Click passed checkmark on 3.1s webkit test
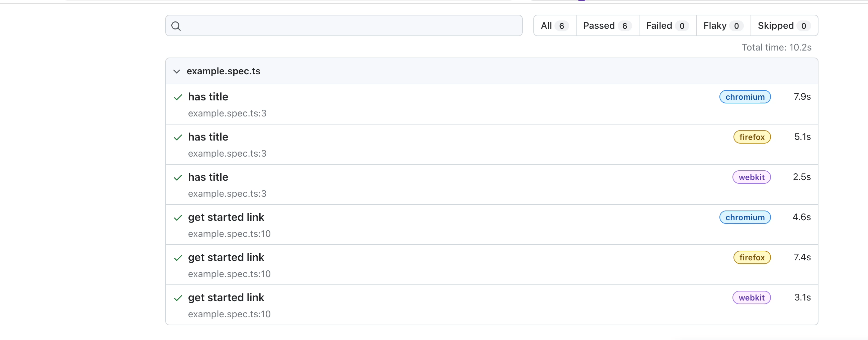Viewport: 868px width, 340px height. click(x=178, y=298)
